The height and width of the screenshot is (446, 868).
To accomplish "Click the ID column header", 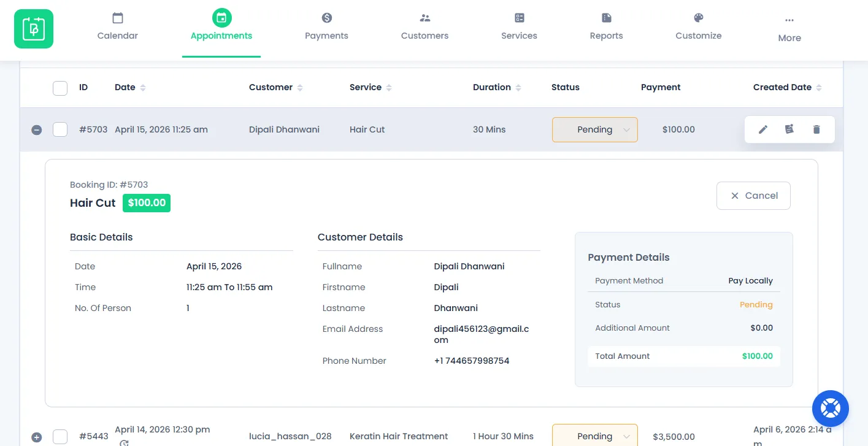I will click(x=83, y=87).
